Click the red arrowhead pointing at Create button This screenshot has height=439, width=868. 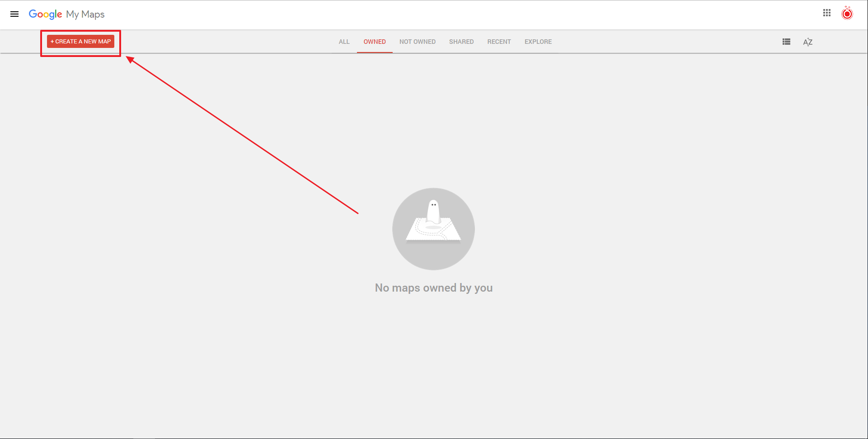tap(130, 59)
